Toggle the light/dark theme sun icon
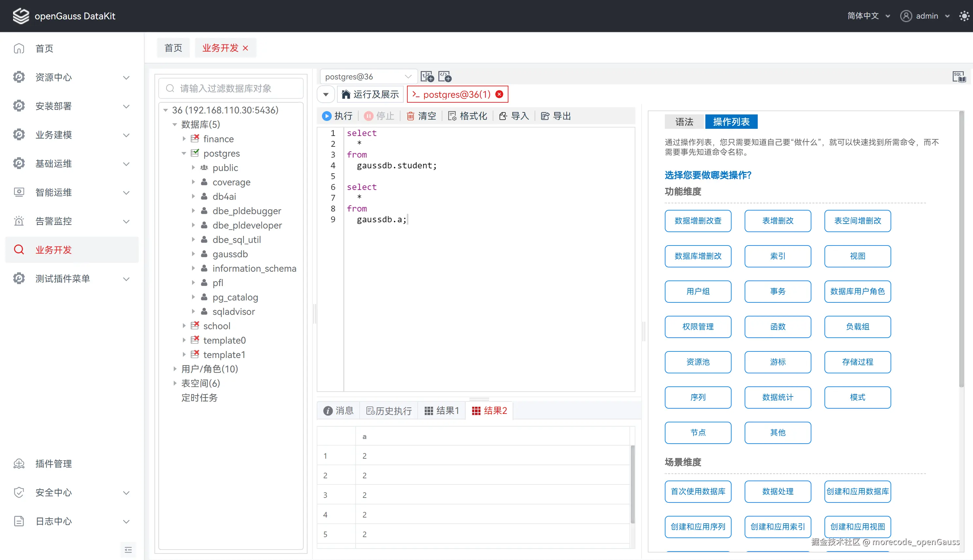Image resolution: width=973 pixels, height=560 pixels. tap(964, 16)
